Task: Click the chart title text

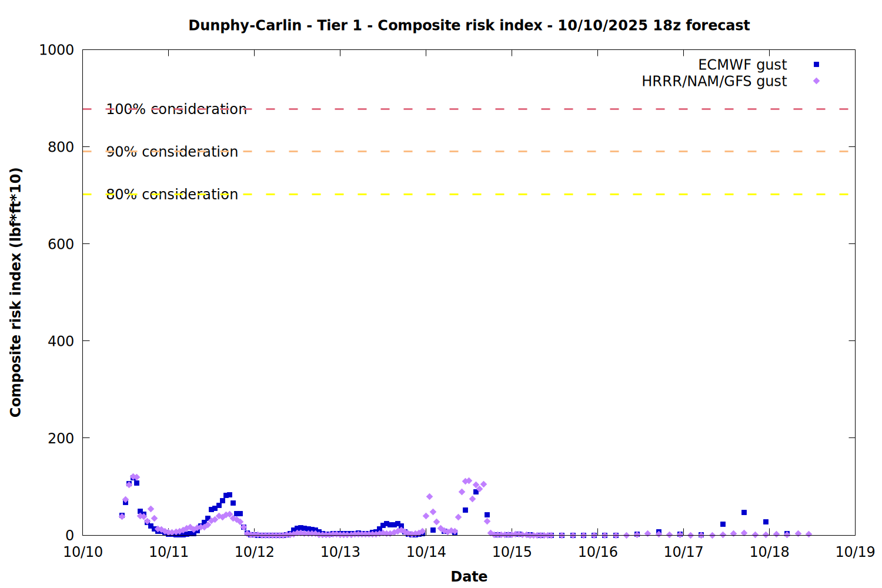Action: tap(469, 25)
